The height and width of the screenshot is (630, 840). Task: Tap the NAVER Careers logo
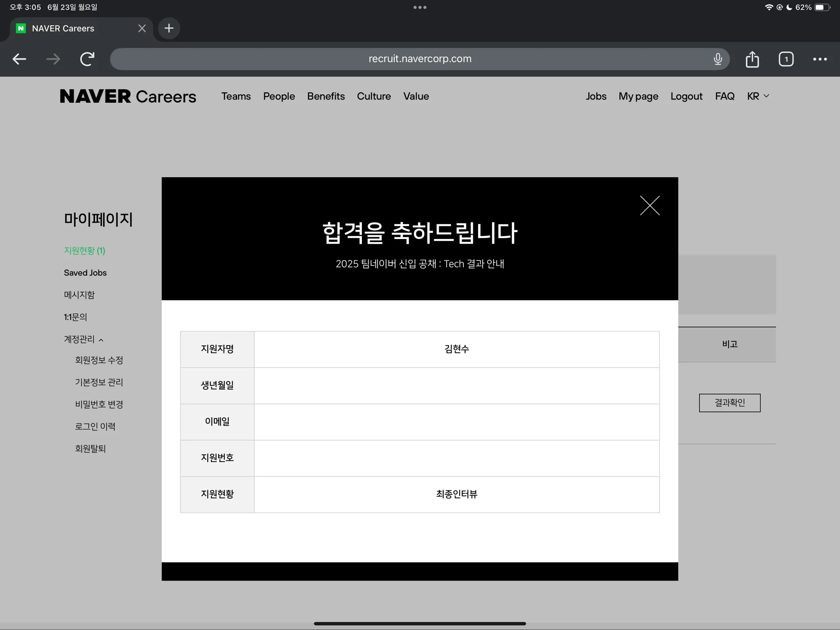click(128, 96)
